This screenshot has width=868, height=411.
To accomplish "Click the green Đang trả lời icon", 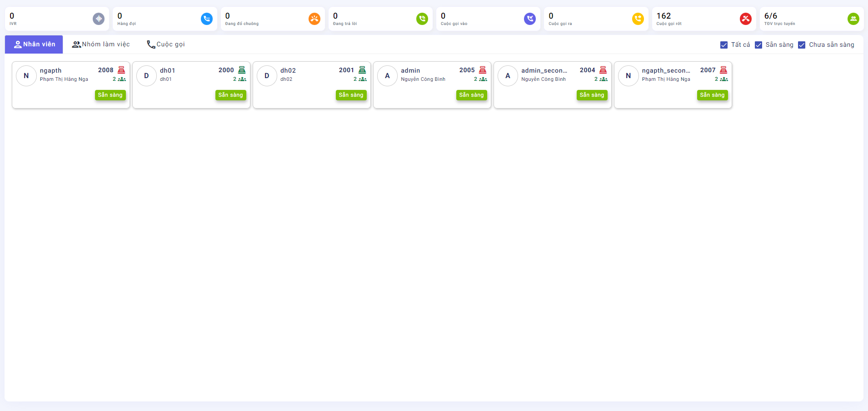I will point(422,19).
